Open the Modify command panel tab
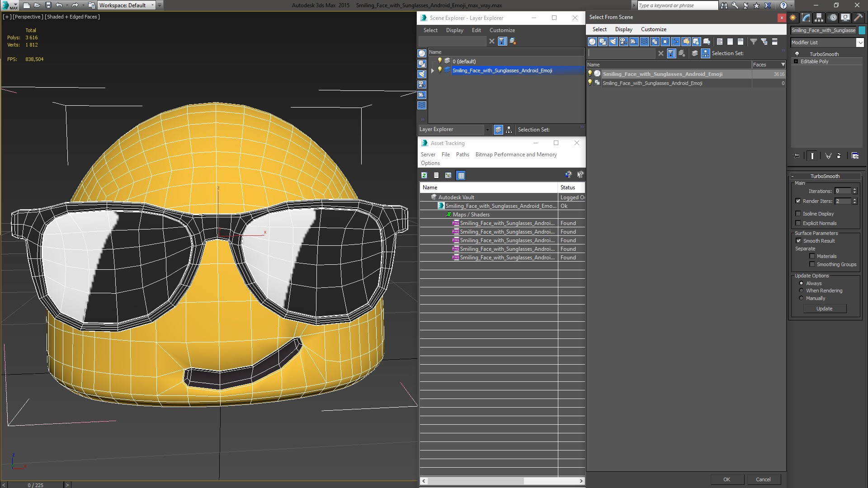The image size is (868, 488). (806, 18)
